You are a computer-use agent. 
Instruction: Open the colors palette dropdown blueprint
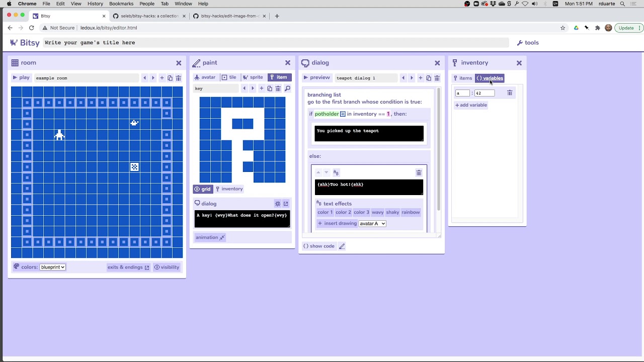(53, 267)
